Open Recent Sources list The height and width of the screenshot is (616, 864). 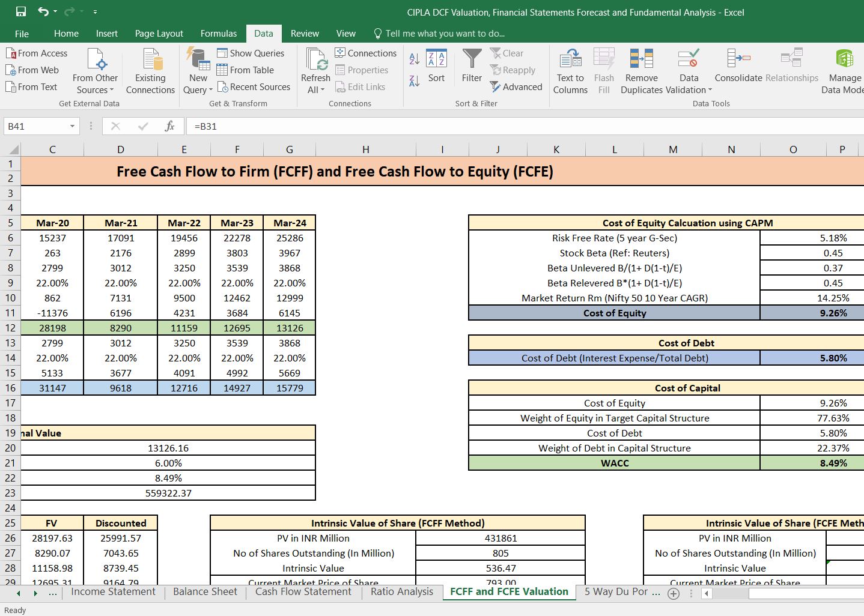click(254, 86)
